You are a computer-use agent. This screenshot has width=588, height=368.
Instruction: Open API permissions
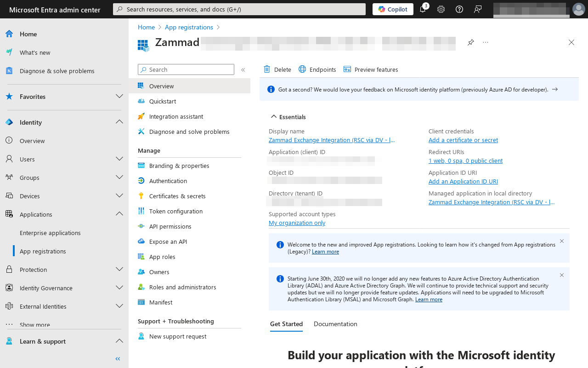click(189, 226)
